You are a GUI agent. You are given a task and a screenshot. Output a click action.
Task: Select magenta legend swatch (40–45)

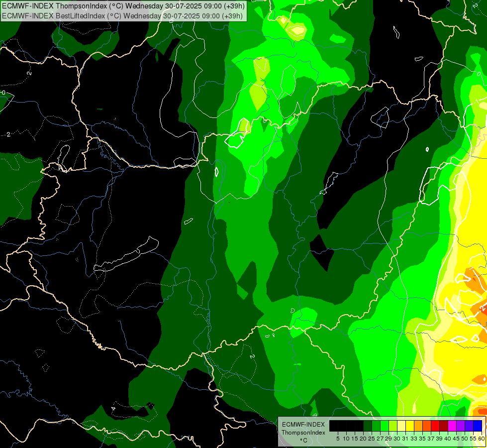click(453, 426)
